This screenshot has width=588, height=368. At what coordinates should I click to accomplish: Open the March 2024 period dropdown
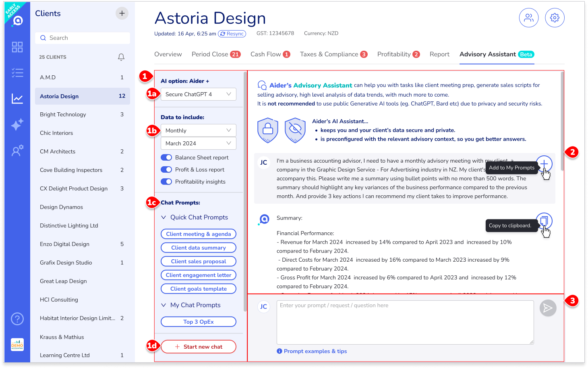point(198,143)
